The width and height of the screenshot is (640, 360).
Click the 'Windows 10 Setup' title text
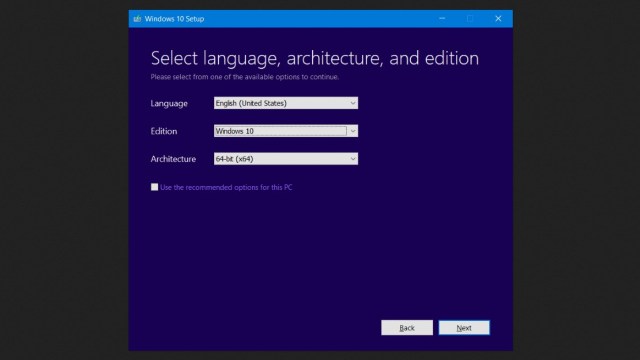(x=174, y=19)
